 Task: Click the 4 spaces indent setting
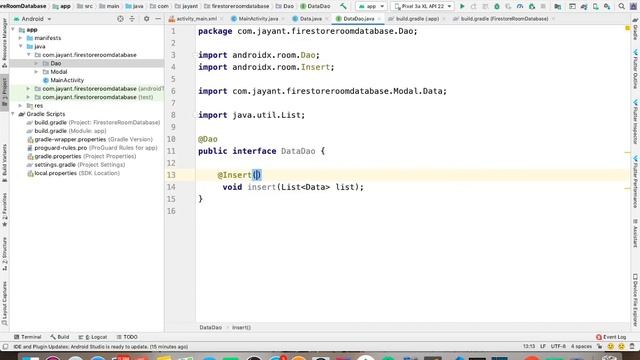tap(581, 347)
